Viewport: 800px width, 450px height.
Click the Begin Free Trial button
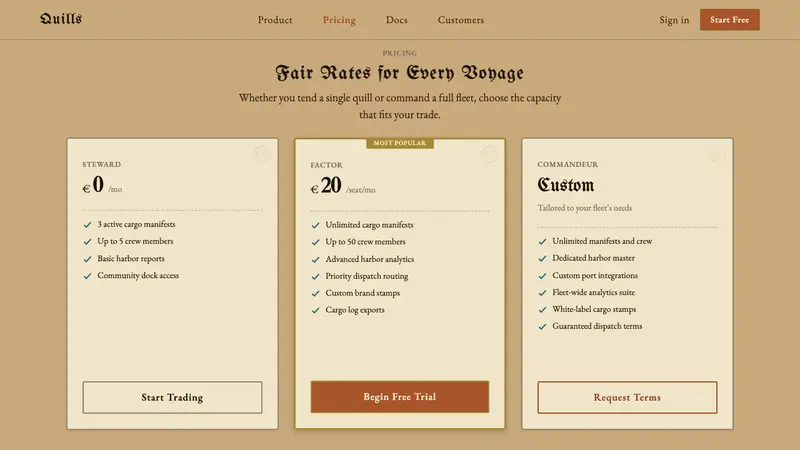click(x=399, y=396)
